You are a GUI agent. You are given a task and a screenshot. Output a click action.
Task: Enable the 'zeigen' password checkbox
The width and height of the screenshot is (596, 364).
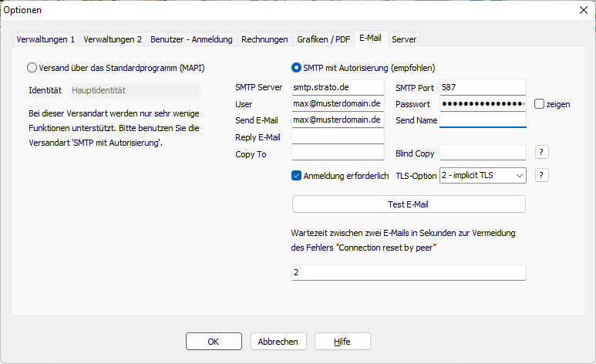point(539,103)
